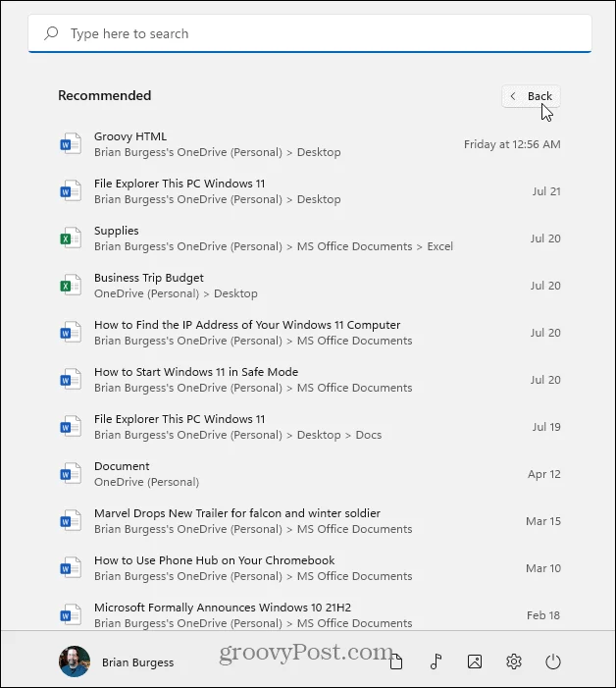
Task: Open the file named Document
Action: tap(310, 474)
